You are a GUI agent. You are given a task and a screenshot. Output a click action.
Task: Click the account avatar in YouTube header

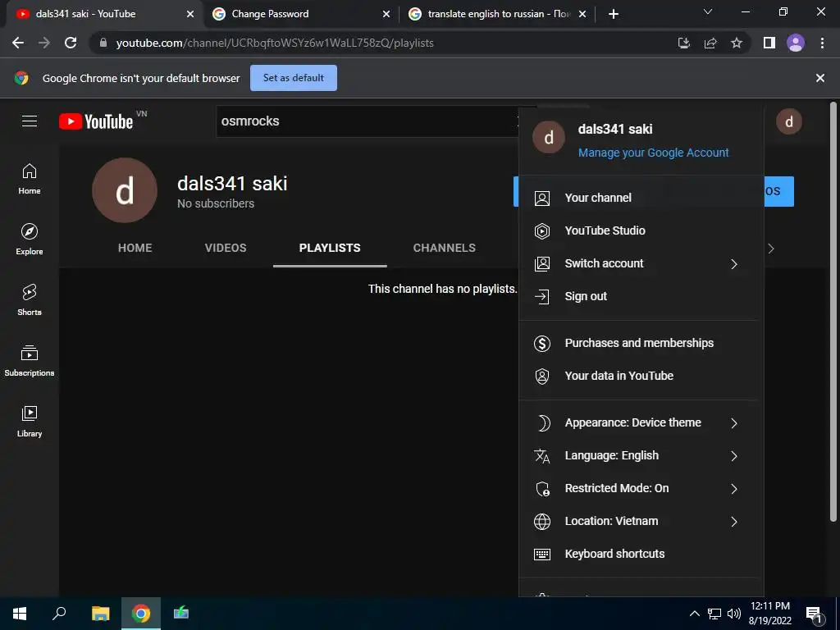pyautogui.click(x=788, y=122)
